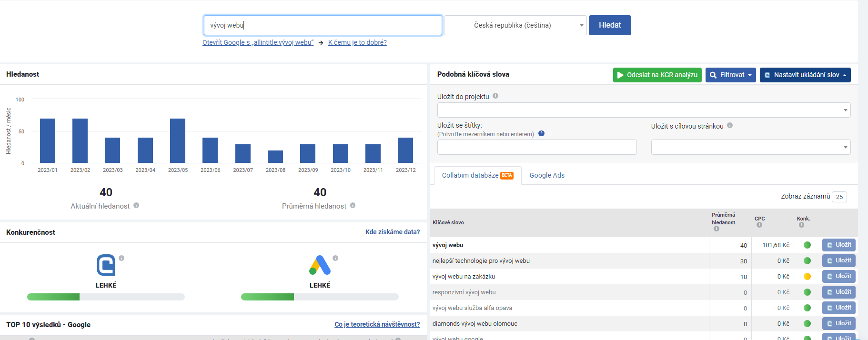Click the Collabim LEHKÉ difficulty progress bar
Screen dimensions: 868x340
coord(106,297)
